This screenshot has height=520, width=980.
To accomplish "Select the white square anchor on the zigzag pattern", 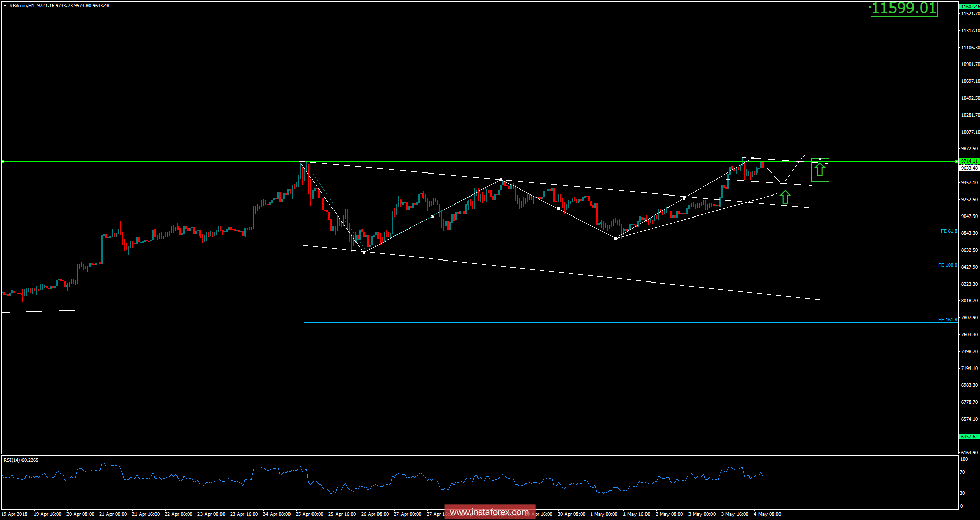I will pyautogui.click(x=501, y=179).
